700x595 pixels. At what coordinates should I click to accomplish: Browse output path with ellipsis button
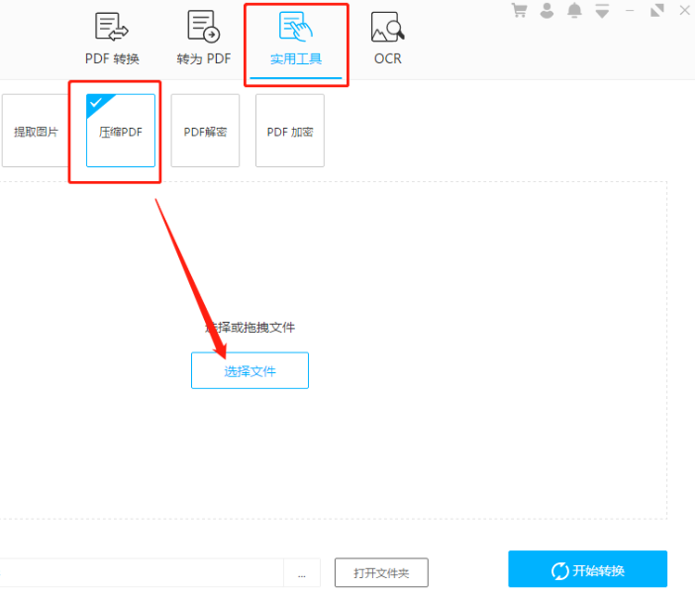click(302, 573)
